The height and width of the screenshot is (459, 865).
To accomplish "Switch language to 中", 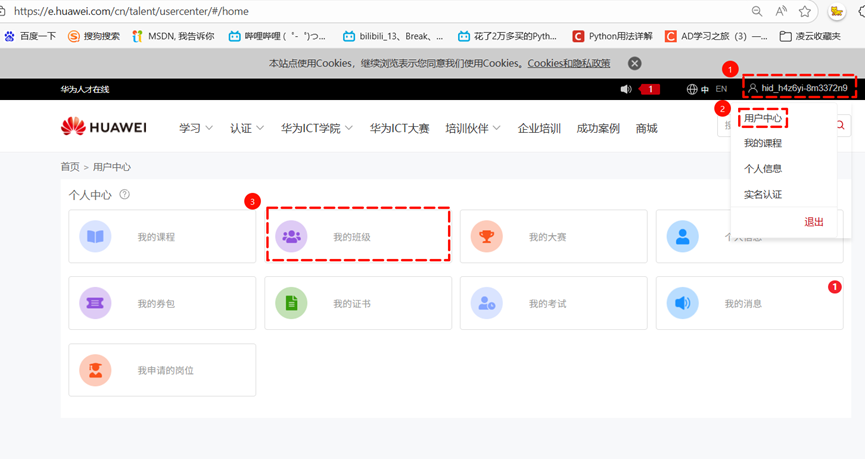I will coord(704,89).
